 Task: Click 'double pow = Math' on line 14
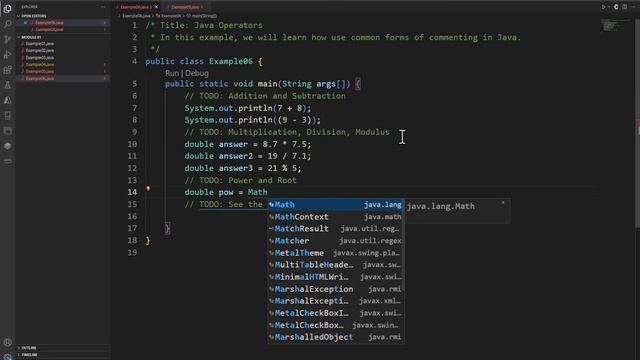coord(226,192)
